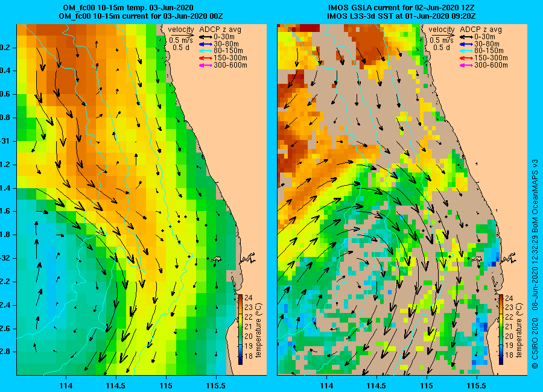Click '300-600m' label in IMOS legend
The height and width of the screenshot is (392, 543).
click(x=491, y=65)
